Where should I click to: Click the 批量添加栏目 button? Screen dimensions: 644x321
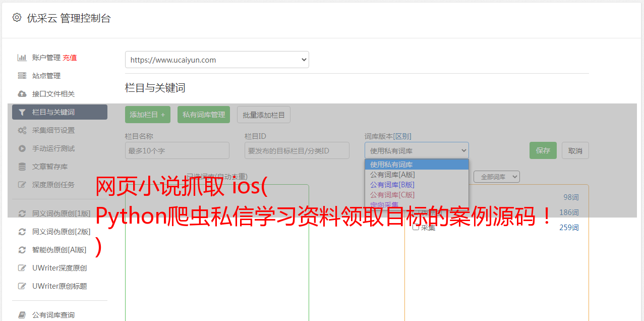coord(264,115)
